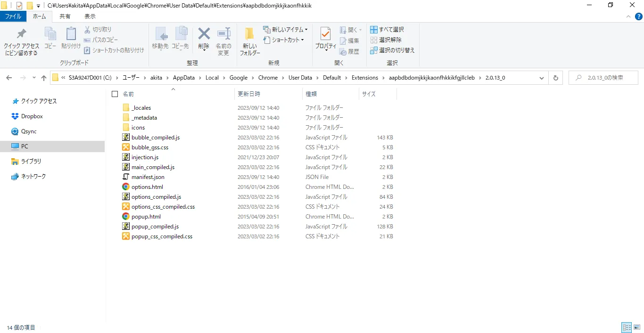Click the Copy ribbon icon
The width and height of the screenshot is (644, 333).
[x=50, y=38]
